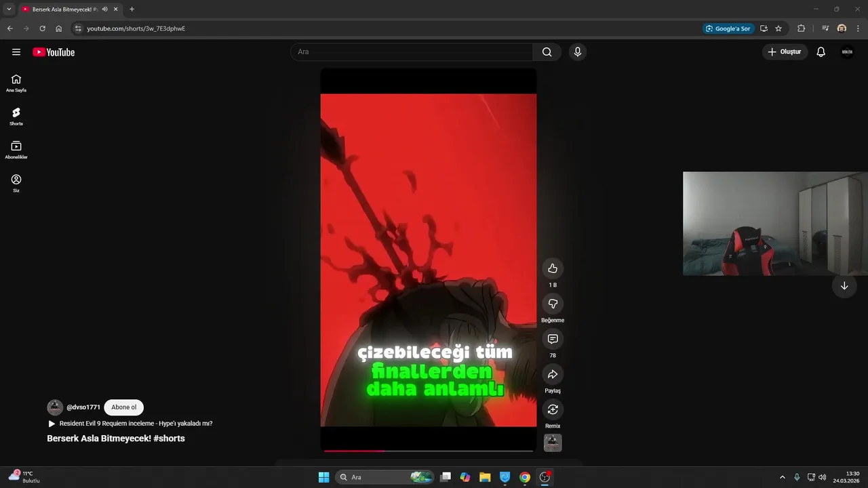Open the Windows Start menu

click(323, 477)
